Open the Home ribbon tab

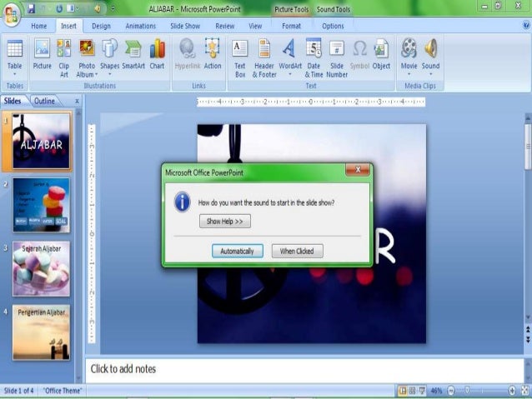39,26
